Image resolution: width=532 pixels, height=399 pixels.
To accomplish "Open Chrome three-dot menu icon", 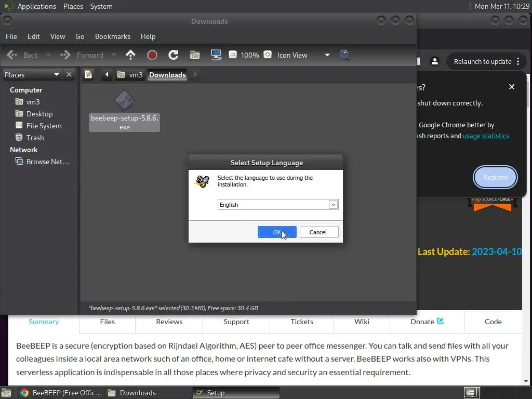I will 518,61.
